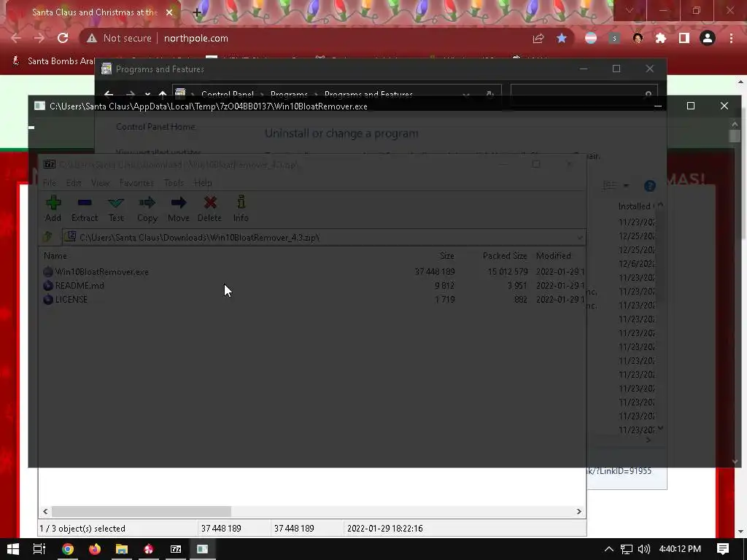This screenshot has width=747, height=560.
Task: Open Task View on the taskbar
Action: click(39, 549)
